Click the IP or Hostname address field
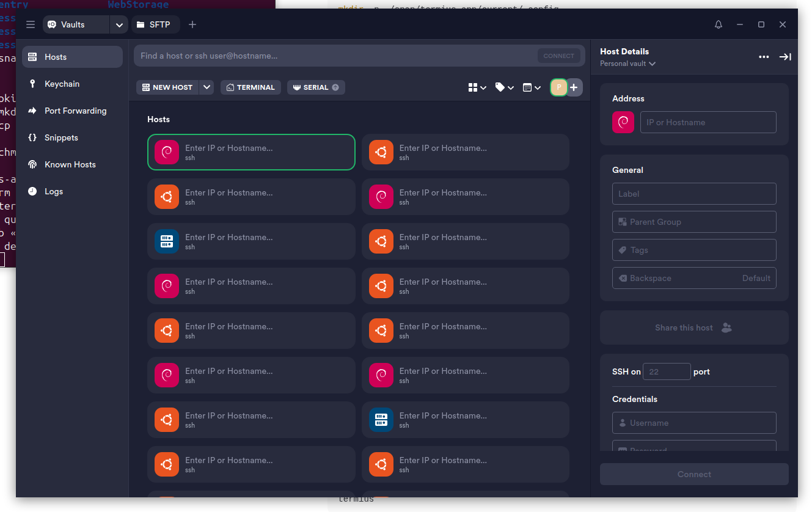This screenshot has height=512, width=812. click(708, 122)
